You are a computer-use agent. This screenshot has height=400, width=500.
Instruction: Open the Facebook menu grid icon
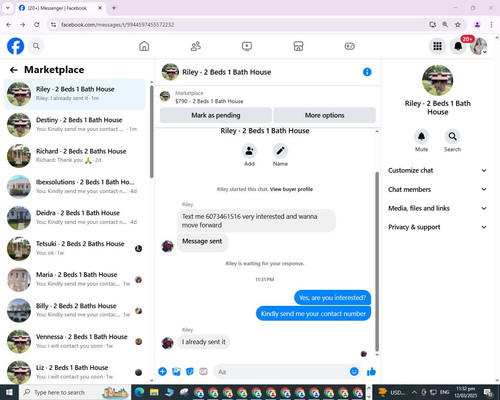click(437, 46)
